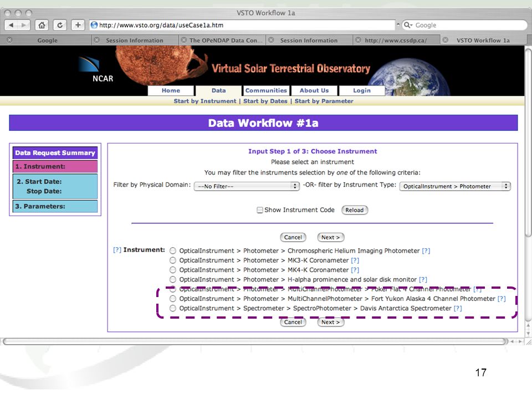The width and height of the screenshot is (532, 399).
Task: Click Start by Instrument link
Action: click(x=205, y=101)
